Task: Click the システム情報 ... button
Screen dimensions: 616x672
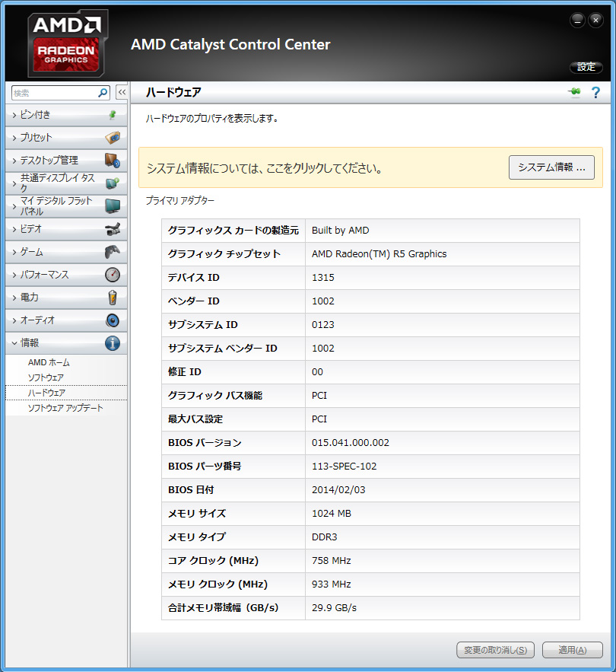Action: click(x=551, y=167)
